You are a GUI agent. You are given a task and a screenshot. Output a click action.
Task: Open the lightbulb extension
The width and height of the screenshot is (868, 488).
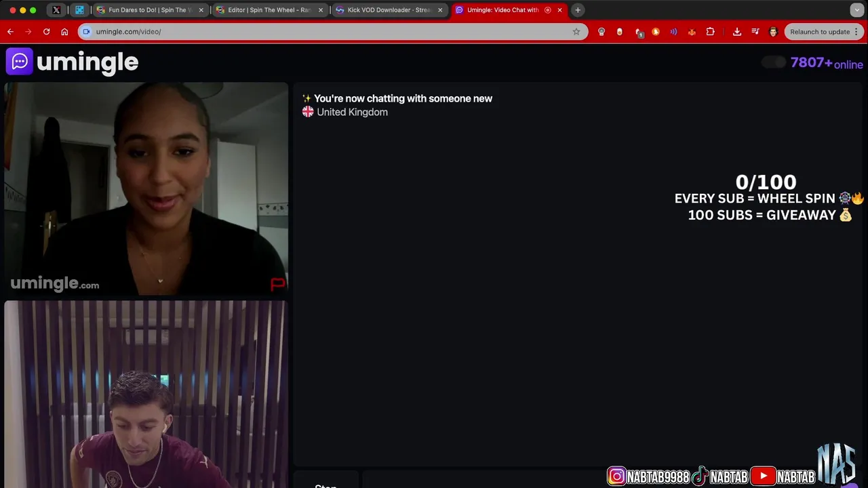[x=601, y=32]
